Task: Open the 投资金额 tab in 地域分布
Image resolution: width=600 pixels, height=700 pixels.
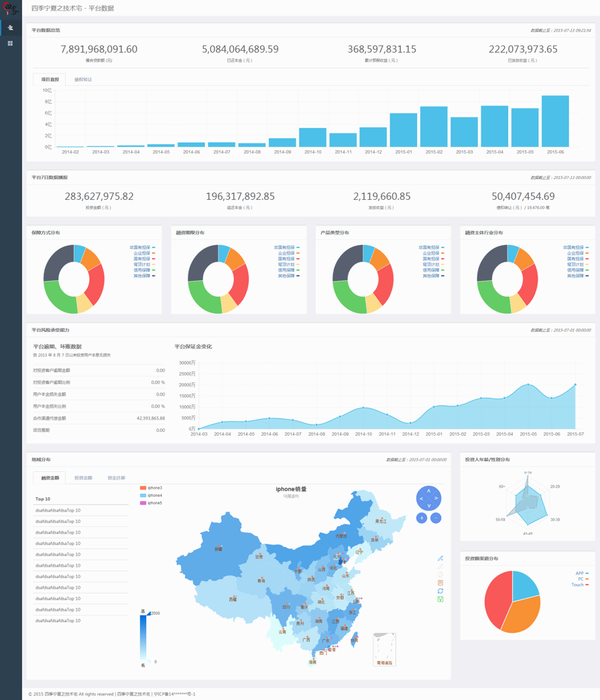Action: pyautogui.click(x=83, y=477)
